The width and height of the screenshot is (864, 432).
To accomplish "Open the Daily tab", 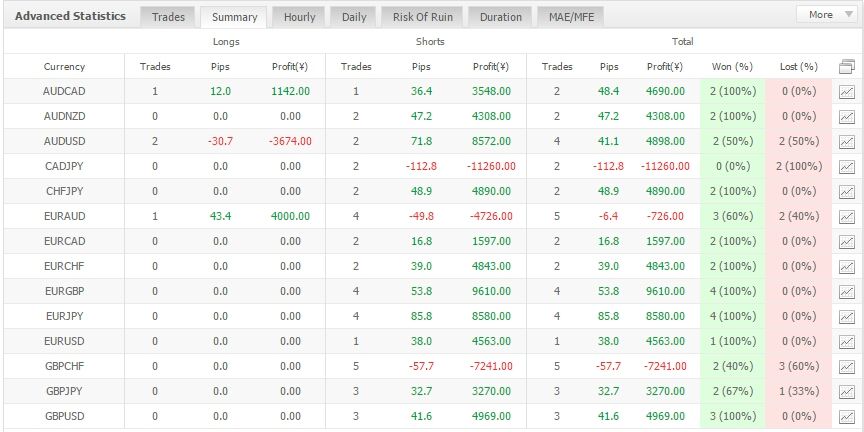I will [x=354, y=17].
